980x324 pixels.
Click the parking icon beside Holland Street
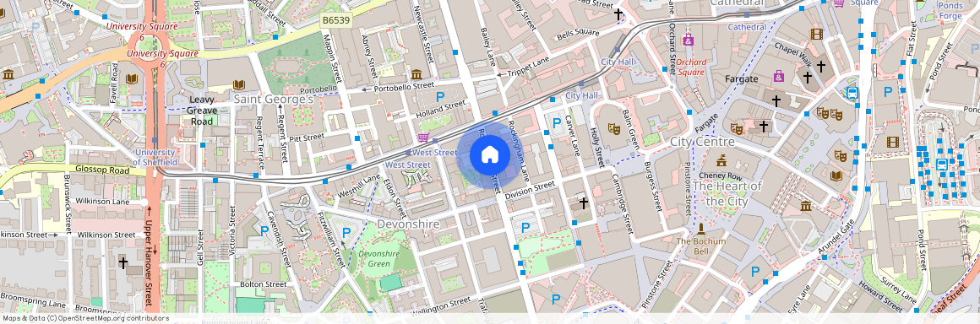coord(440,97)
